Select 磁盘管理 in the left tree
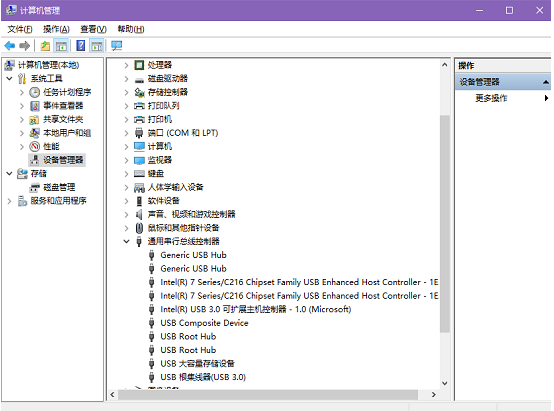This screenshot has width=554, height=411. (x=59, y=187)
